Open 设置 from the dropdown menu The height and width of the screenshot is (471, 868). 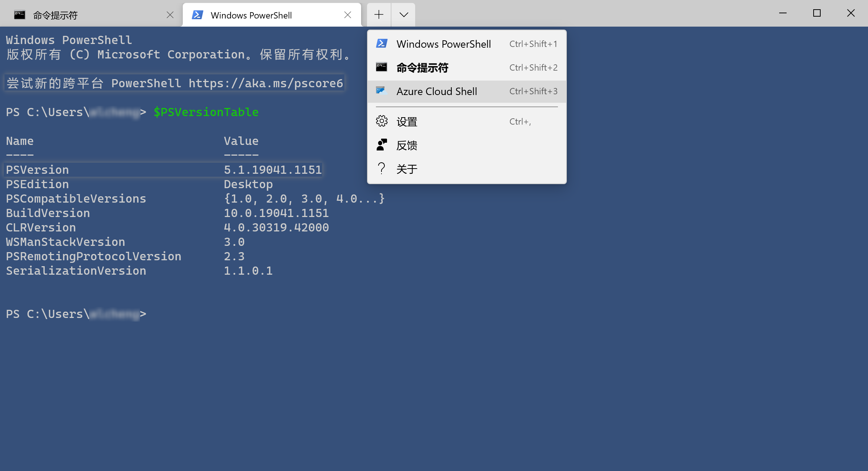407,122
